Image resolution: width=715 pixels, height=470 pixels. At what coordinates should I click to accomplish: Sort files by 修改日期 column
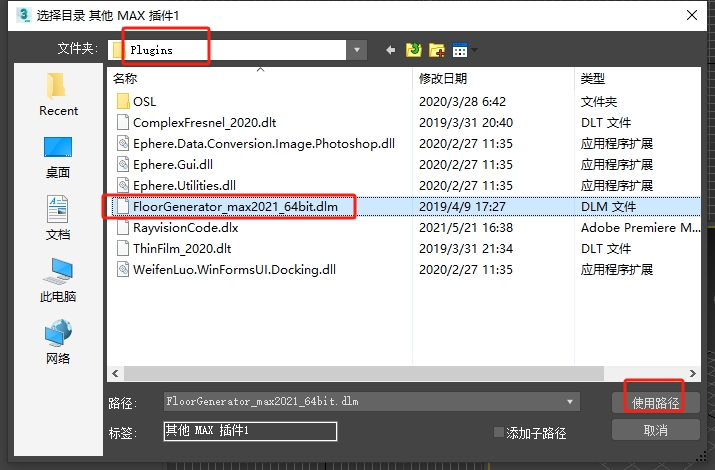coord(443,78)
